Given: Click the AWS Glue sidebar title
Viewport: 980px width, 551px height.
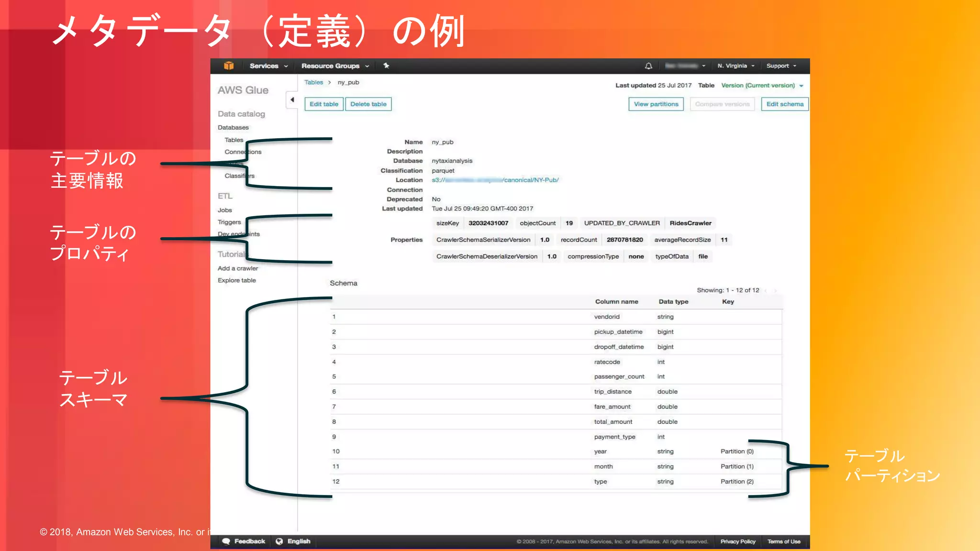Looking at the screenshot, I should point(243,90).
